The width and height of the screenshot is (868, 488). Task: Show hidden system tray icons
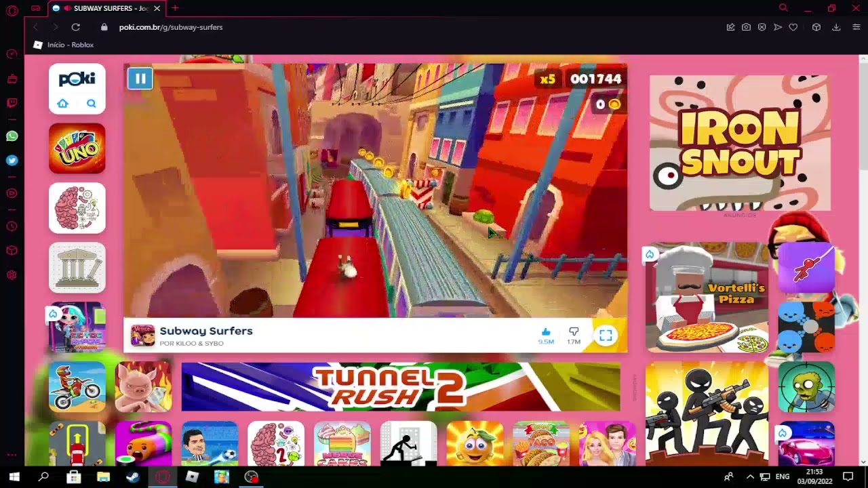coord(750,476)
